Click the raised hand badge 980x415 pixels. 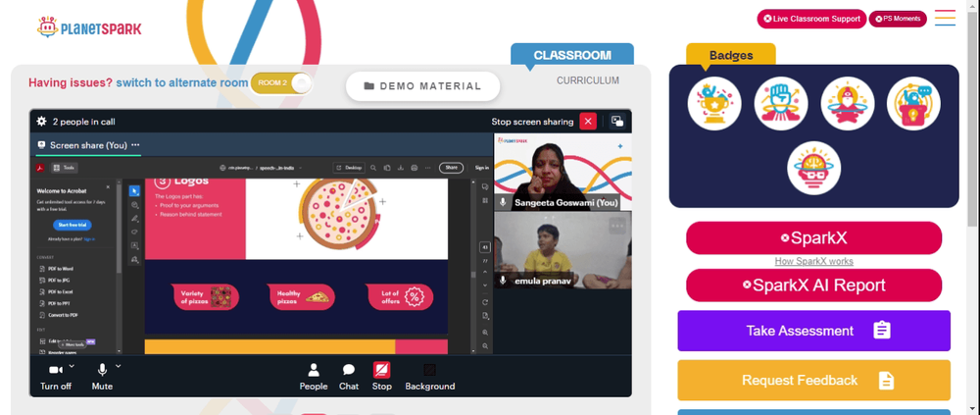[781, 103]
